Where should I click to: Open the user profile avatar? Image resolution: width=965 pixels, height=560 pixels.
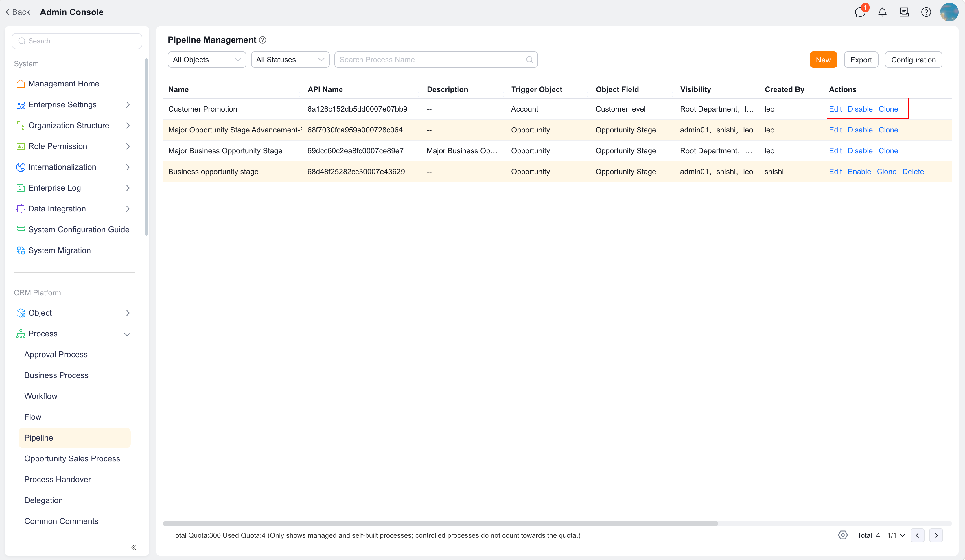[949, 12]
